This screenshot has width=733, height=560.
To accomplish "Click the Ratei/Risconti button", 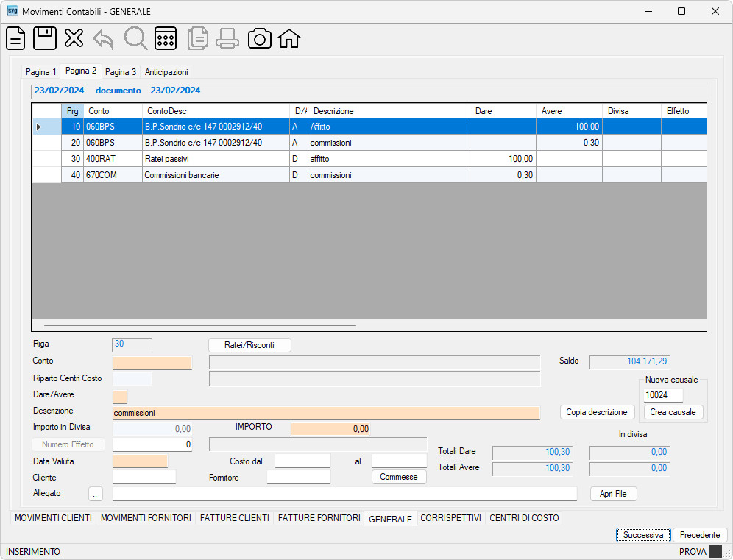I will tap(249, 345).
